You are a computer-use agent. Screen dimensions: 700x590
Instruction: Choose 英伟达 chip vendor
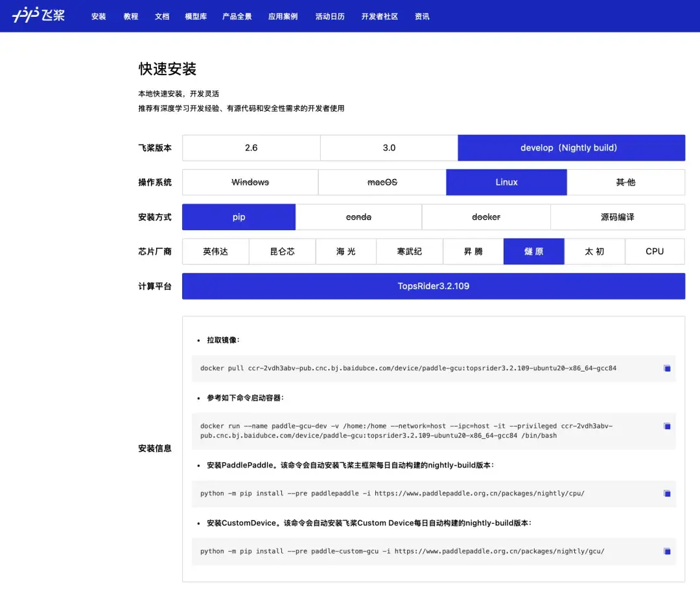216,252
